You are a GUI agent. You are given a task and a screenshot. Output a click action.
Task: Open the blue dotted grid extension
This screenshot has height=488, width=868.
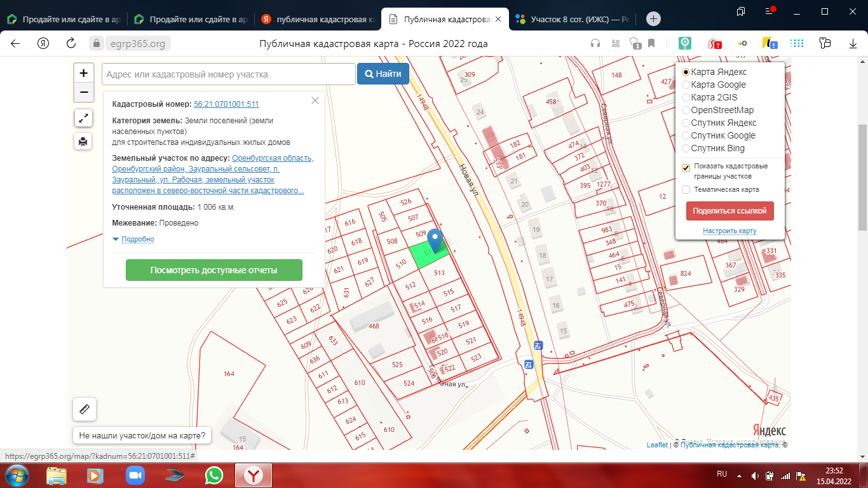point(797,44)
